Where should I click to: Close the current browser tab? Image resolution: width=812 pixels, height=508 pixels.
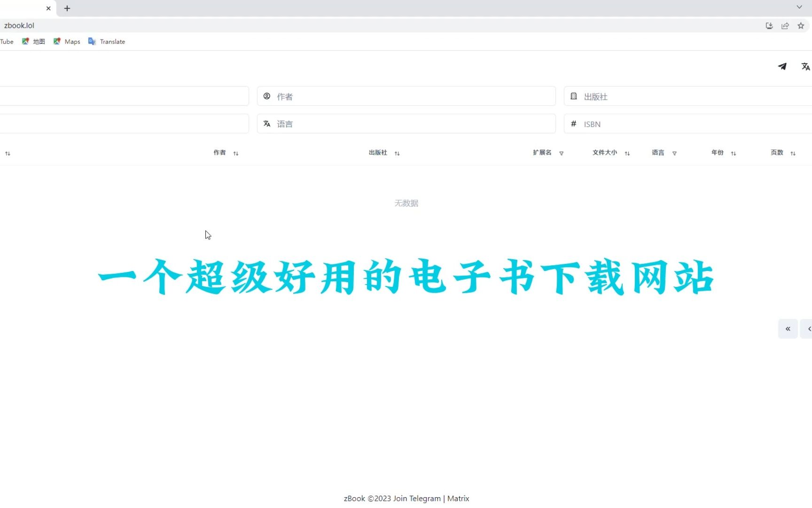pyautogui.click(x=48, y=8)
